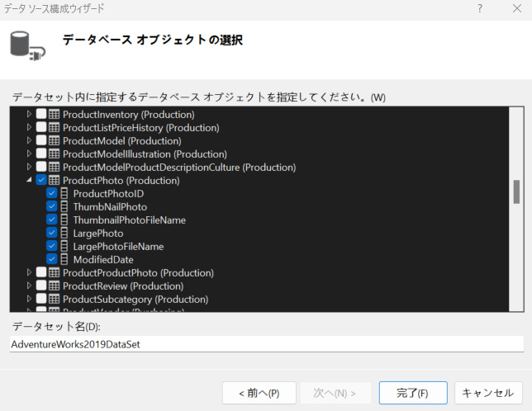Check the ProductSubcategory table checkbox
The width and height of the screenshot is (532, 411).
tap(41, 300)
